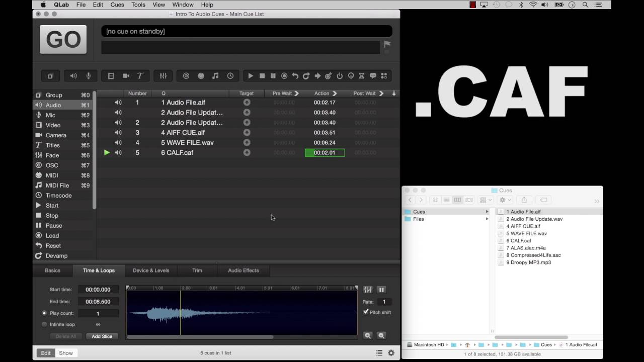
Task: Click the Arm cue power toolbar icon
Action: [340, 76]
